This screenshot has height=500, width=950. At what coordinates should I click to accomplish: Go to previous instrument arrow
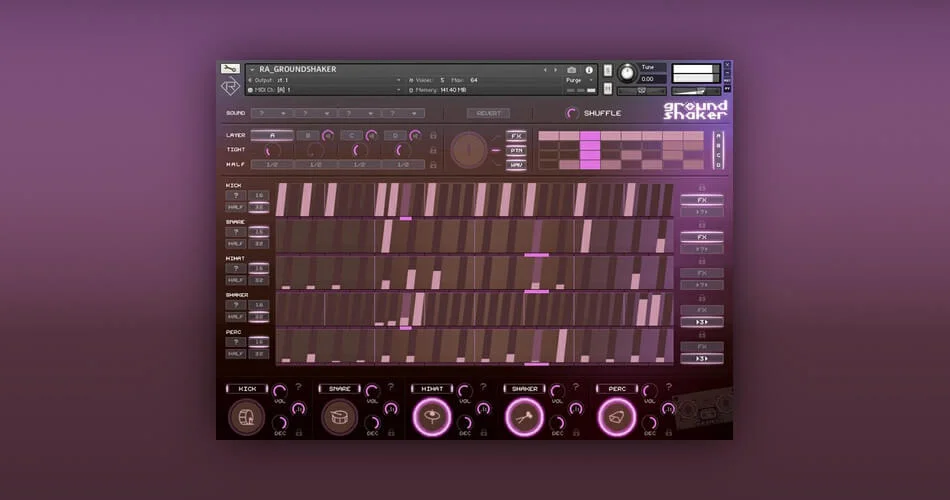point(545,70)
